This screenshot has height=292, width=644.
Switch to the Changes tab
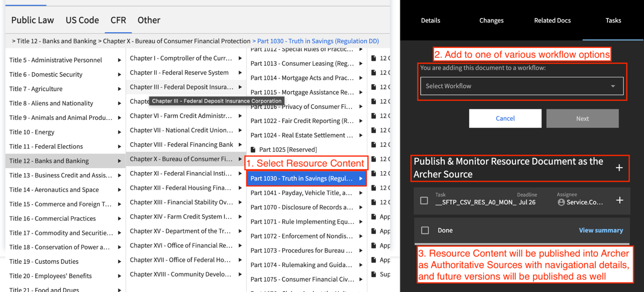click(x=491, y=20)
